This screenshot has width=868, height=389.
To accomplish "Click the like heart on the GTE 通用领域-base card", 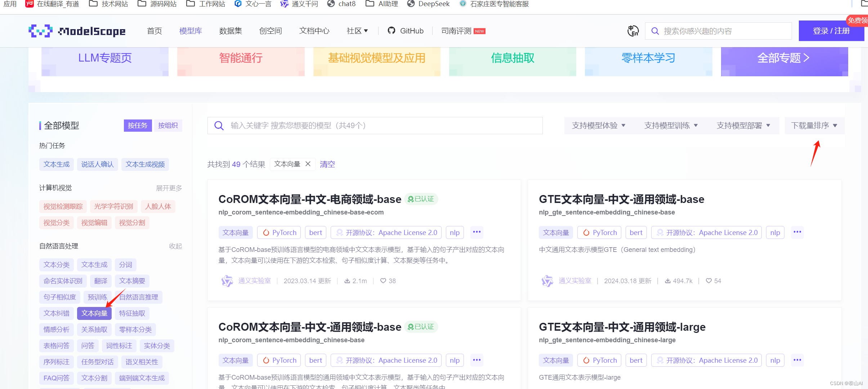I will pos(708,281).
